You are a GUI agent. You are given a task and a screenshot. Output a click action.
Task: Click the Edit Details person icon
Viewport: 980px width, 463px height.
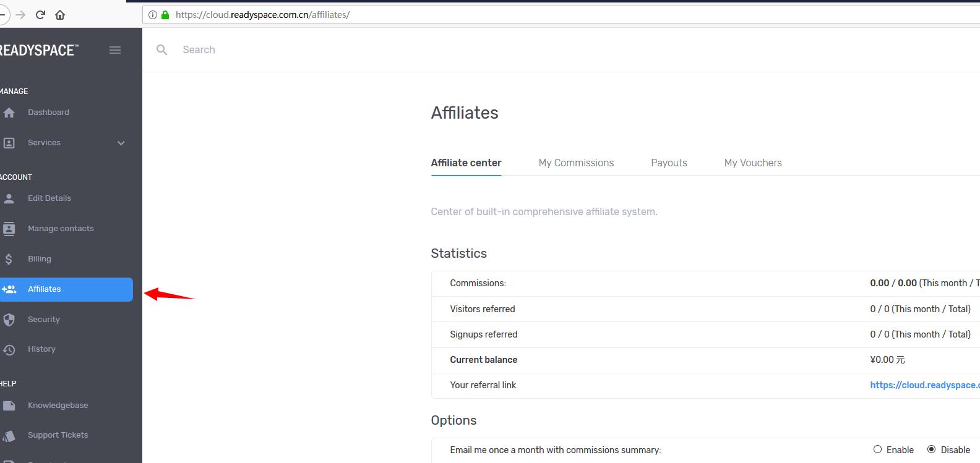pyautogui.click(x=9, y=198)
